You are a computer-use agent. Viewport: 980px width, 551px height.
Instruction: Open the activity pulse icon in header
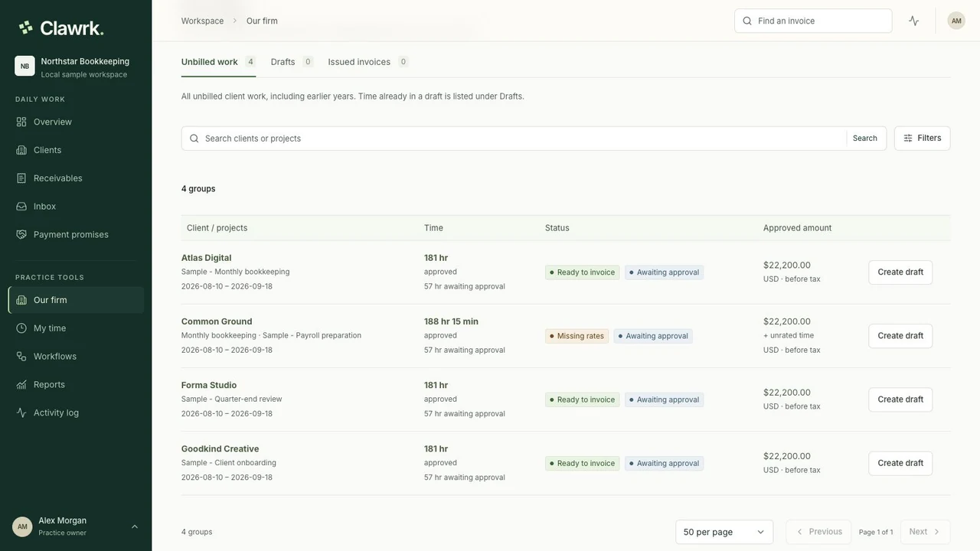click(x=914, y=21)
